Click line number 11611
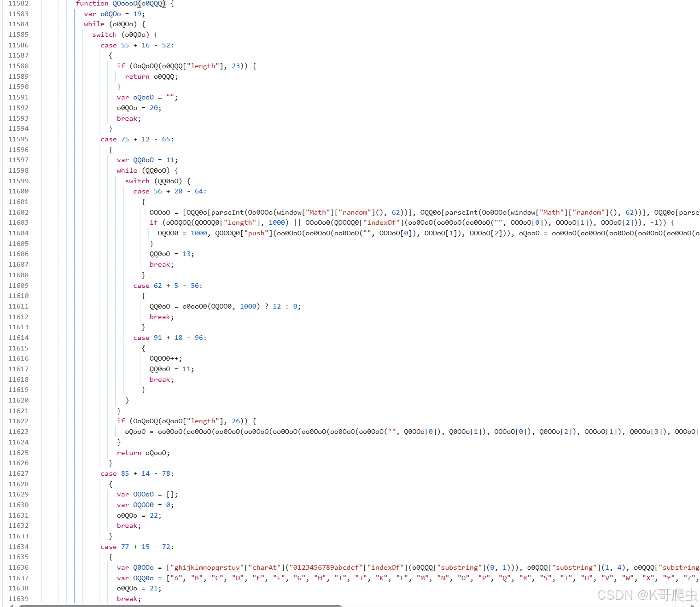Screen dimensions: 700x607 [18, 306]
